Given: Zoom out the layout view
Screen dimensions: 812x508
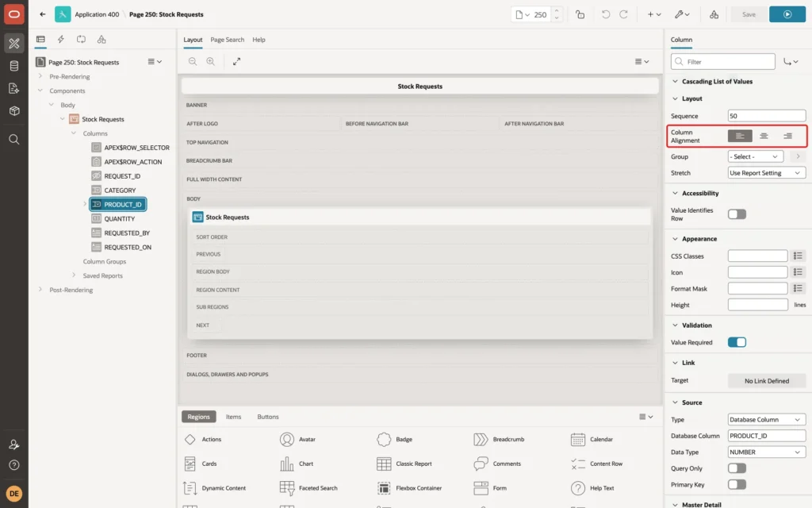Looking at the screenshot, I should (x=193, y=61).
